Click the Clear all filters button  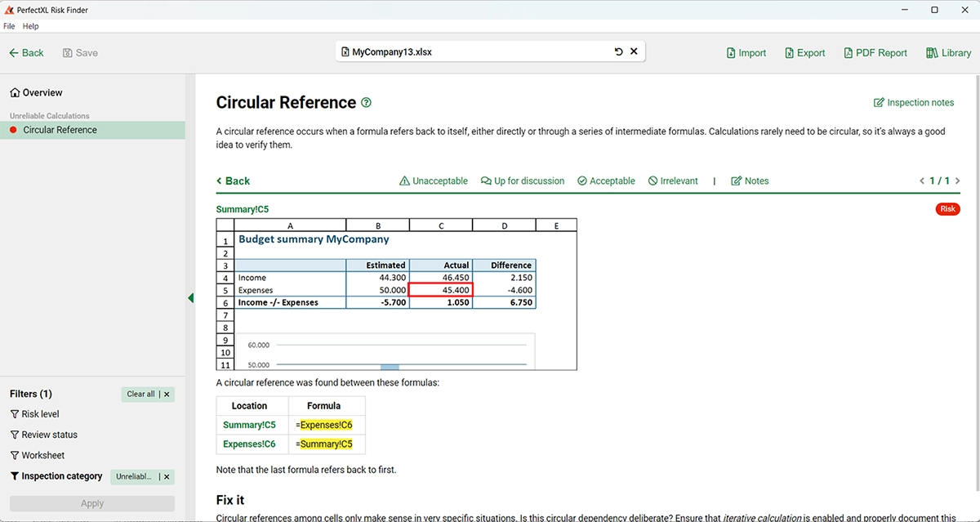(x=141, y=395)
